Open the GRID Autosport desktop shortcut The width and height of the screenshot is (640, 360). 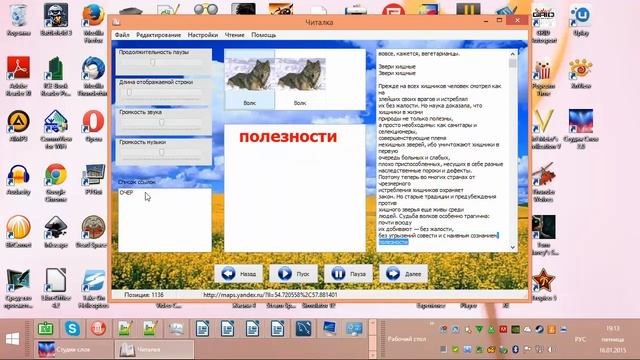(544, 24)
